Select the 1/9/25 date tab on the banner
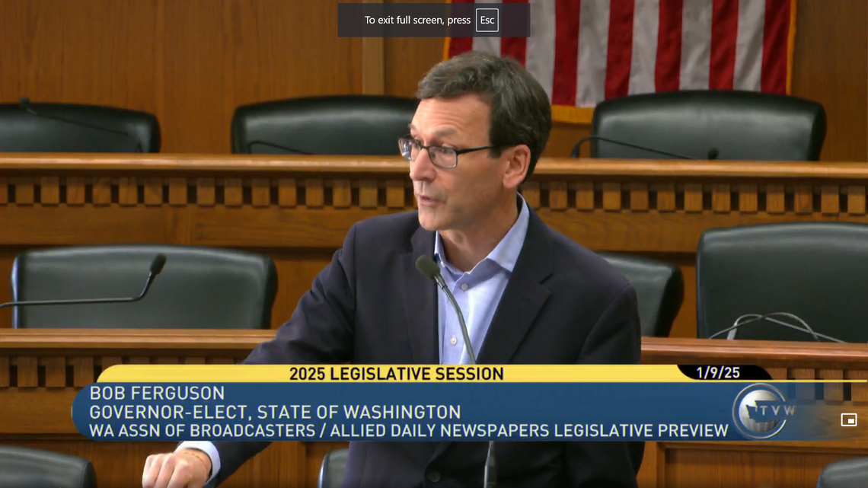The height and width of the screenshot is (488, 868). (x=718, y=374)
